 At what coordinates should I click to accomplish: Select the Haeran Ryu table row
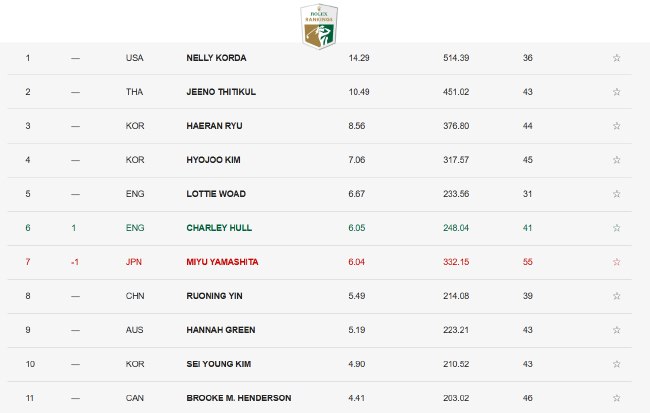click(319, 126)
